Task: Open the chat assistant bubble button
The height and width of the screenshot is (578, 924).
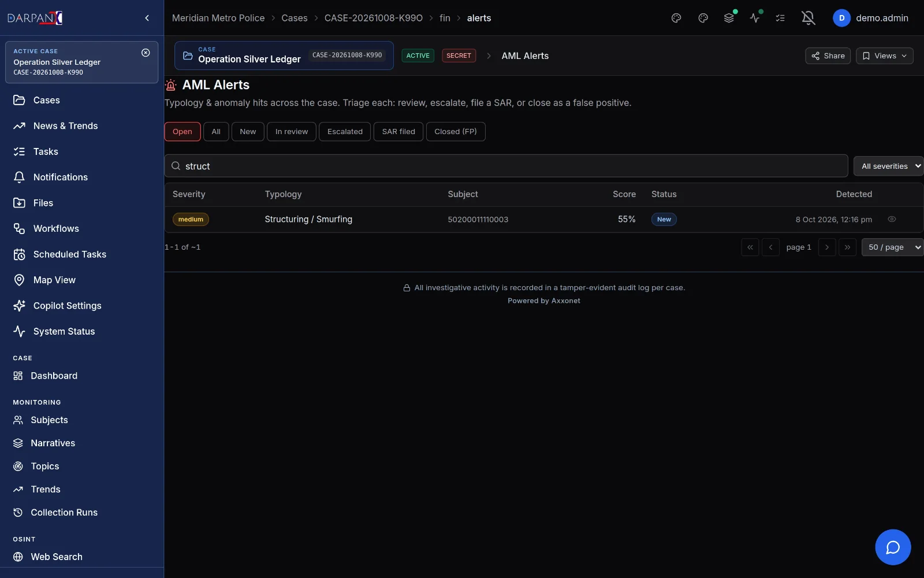Action: (x=893, y=547)
